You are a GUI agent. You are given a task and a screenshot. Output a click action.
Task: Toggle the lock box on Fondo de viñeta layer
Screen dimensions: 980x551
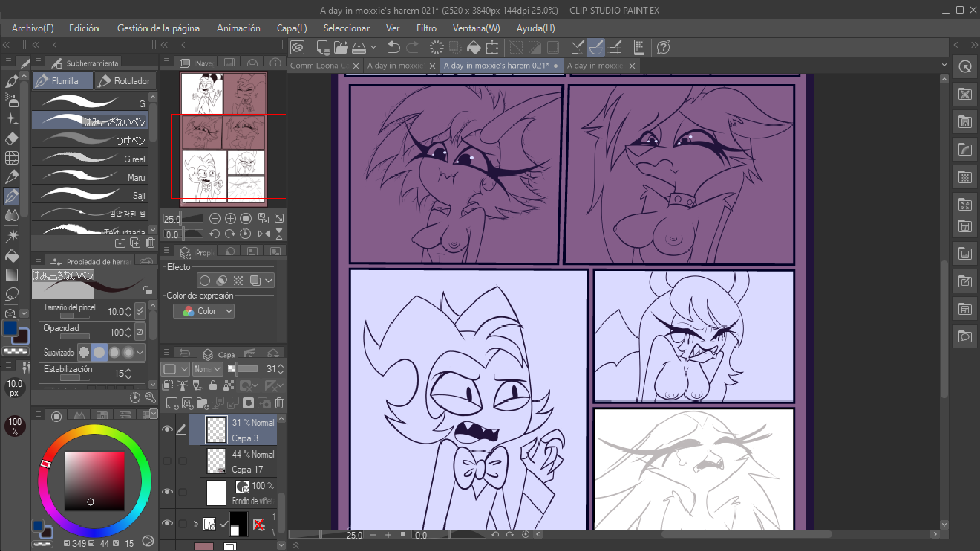pos(182,492)
